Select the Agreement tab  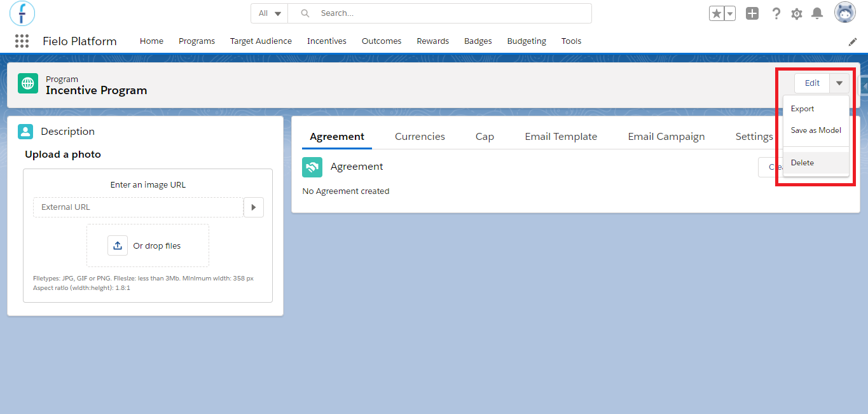(337, 137)
